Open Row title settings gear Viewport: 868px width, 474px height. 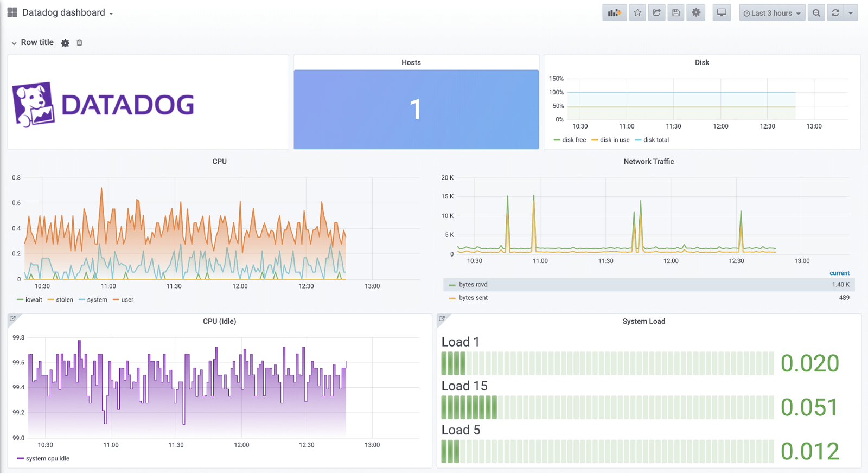65,43
